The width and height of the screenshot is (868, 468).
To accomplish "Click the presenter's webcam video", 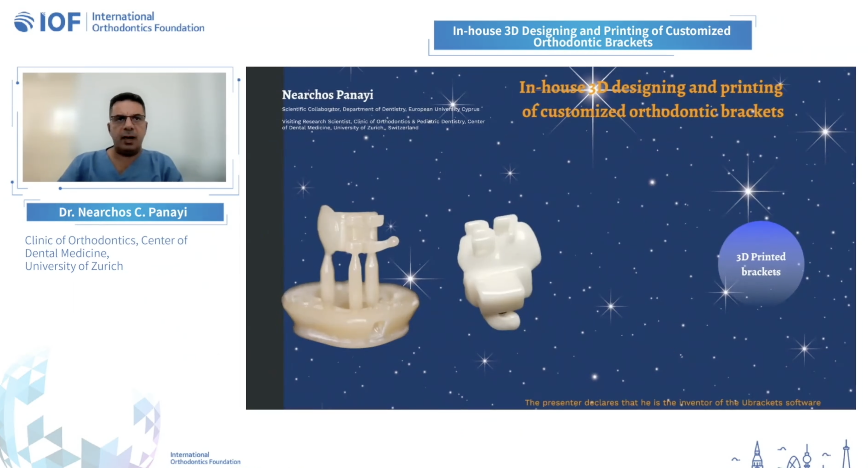I will click(124, 127).
